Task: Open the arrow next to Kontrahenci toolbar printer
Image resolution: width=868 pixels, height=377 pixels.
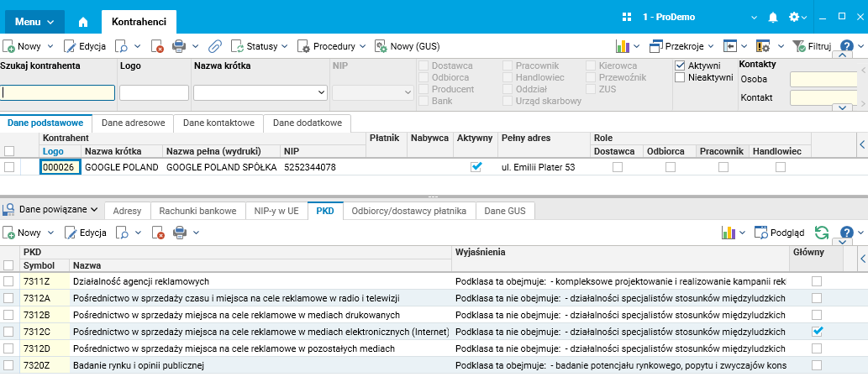Action: pyautogui.click(x=196, y=46)
